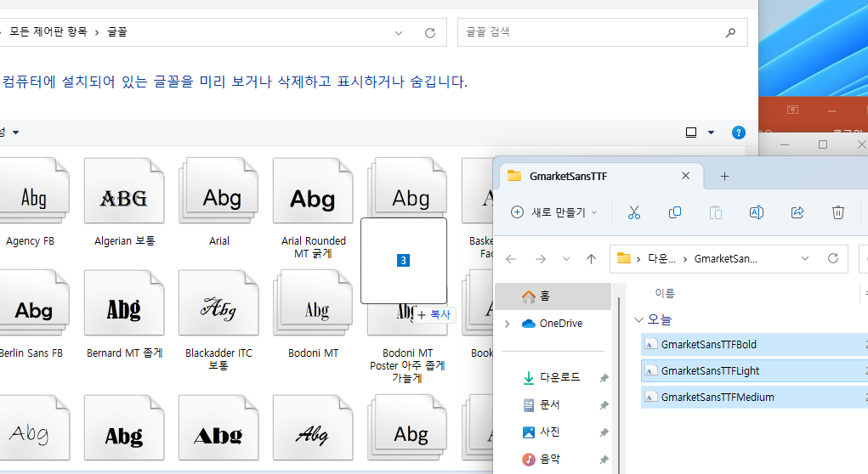Viewport: 868px width, 474px height.
Task: Go forward in File Explorer
Action: pos(541,259)
